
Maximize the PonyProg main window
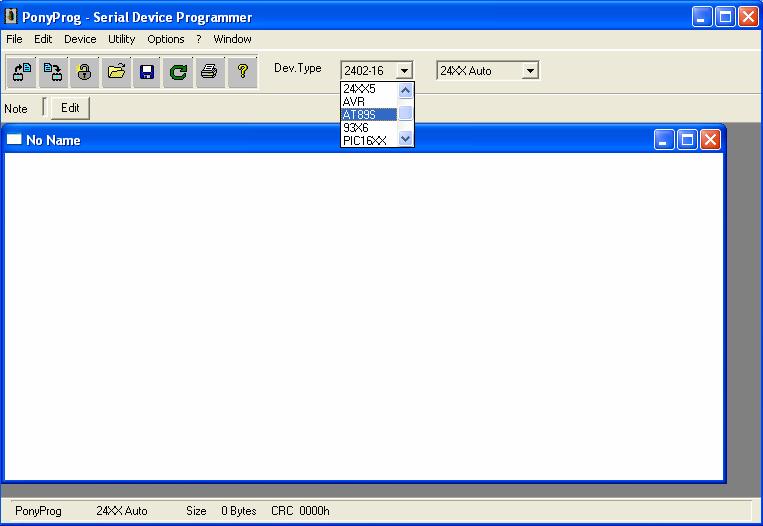point(725,17)
